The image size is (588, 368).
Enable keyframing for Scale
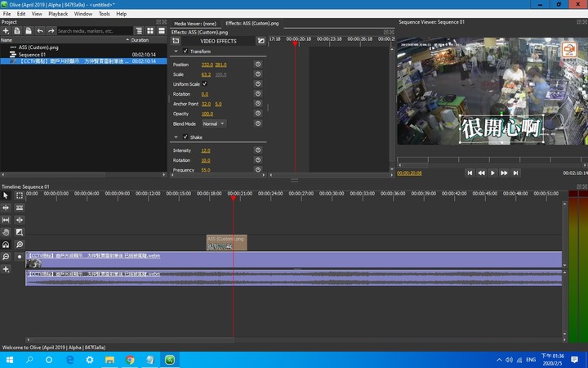[258, 74]
